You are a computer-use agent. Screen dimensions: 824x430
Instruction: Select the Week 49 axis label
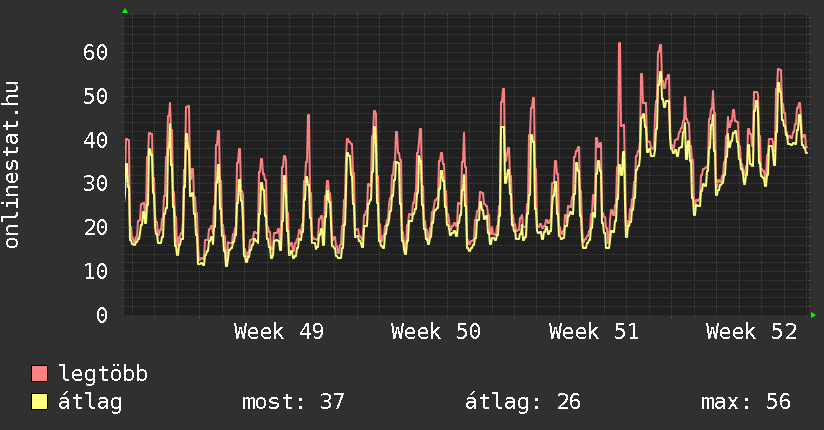278,332
